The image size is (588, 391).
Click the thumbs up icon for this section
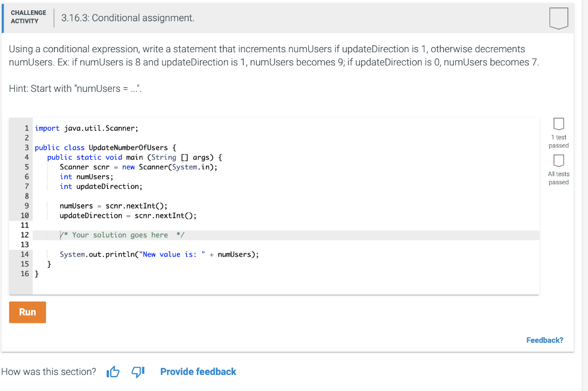113,372
